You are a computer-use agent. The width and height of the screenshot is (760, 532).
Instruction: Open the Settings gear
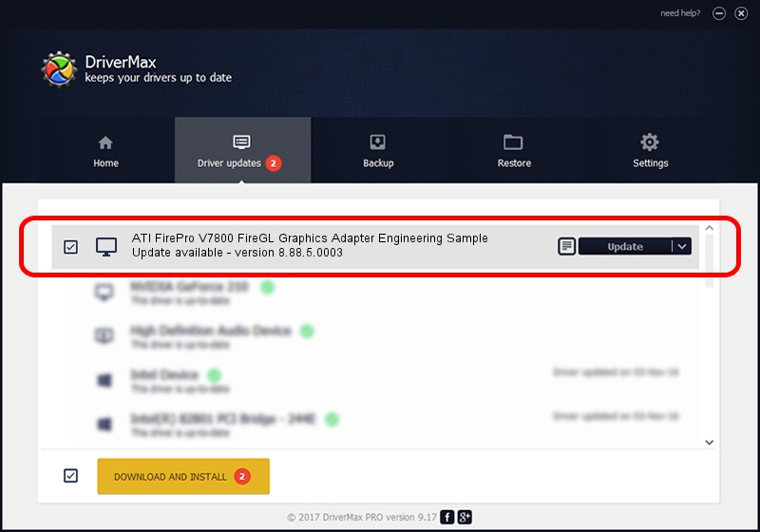point(650,150)
